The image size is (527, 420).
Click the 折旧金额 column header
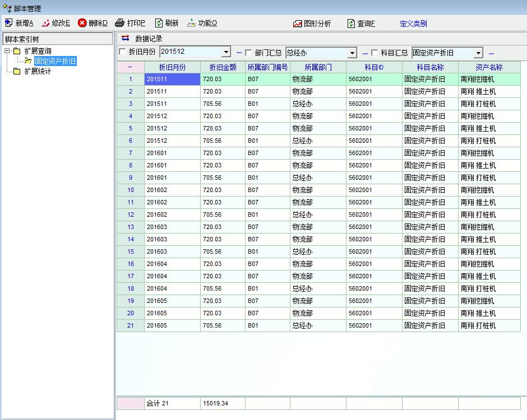[223, 67]
